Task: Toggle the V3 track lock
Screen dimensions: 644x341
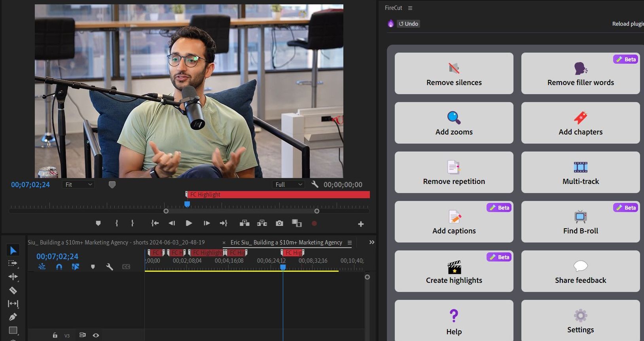Action: pyautogui.click(x=55, y=335)
